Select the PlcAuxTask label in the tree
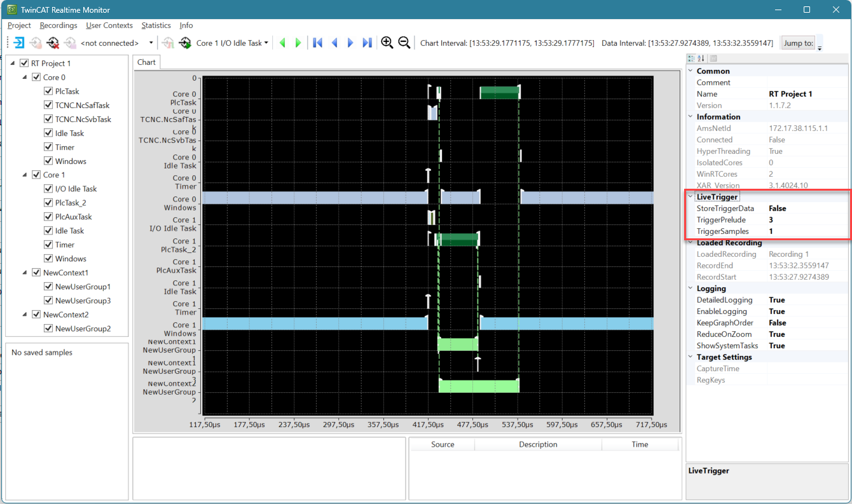This screenshot has height=504, width=852. click(x=74, y=217)
